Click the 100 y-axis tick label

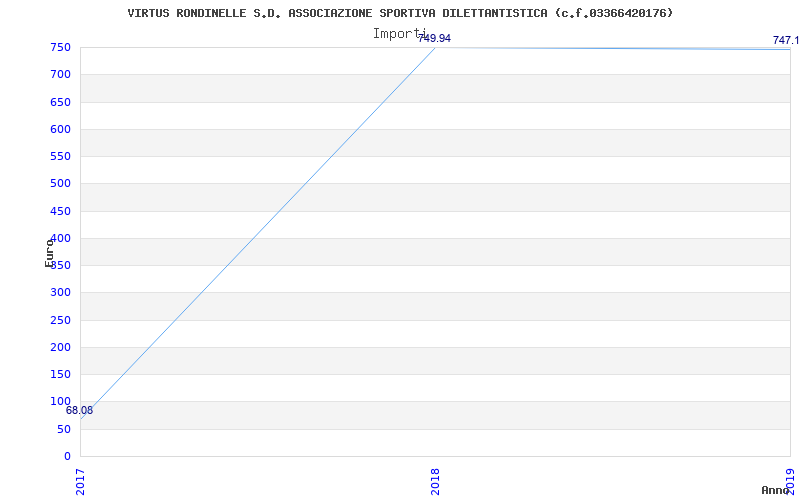(x=60, y=402)
